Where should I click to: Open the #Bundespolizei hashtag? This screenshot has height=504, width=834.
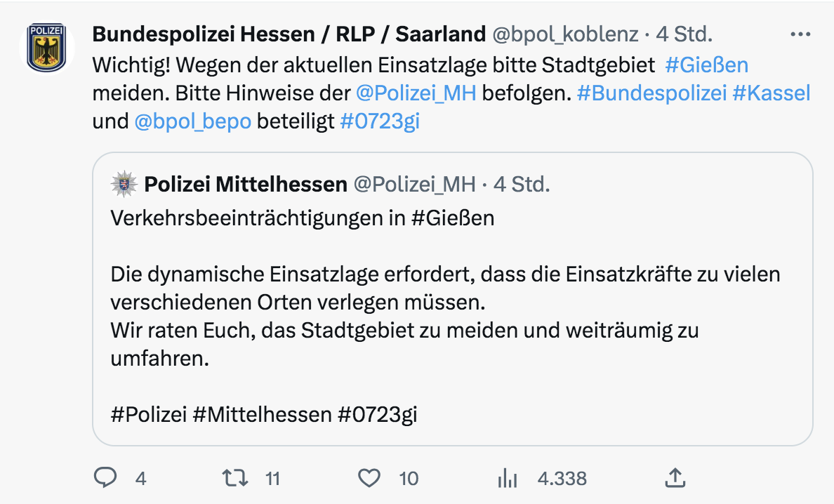651,93
